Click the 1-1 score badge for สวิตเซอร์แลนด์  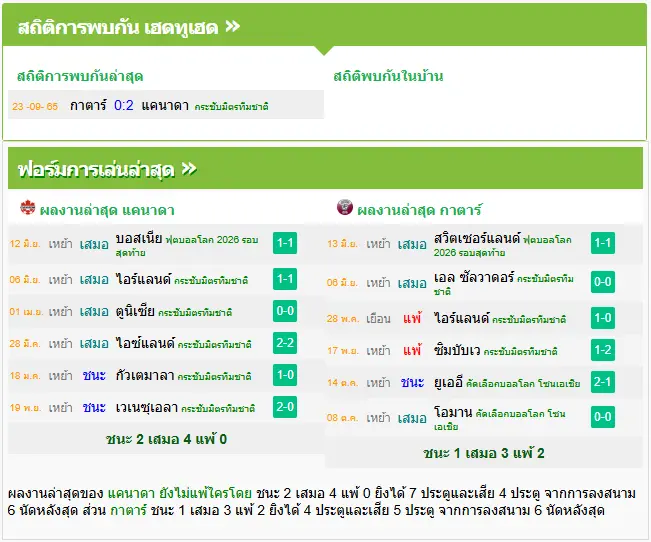click(x=603, y=243)
